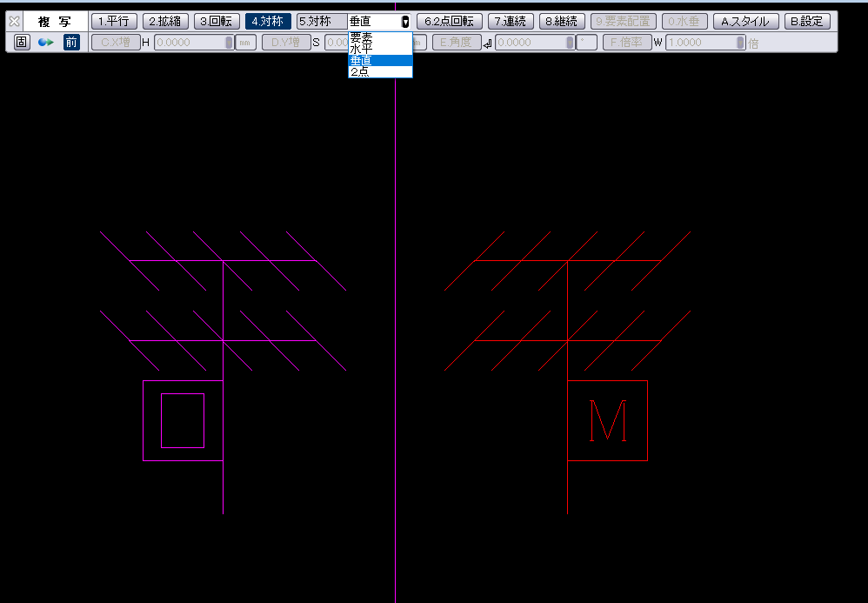
Task: Select 6.2点回転 two-point rotation mode
Action: click(x=449, y=22)
